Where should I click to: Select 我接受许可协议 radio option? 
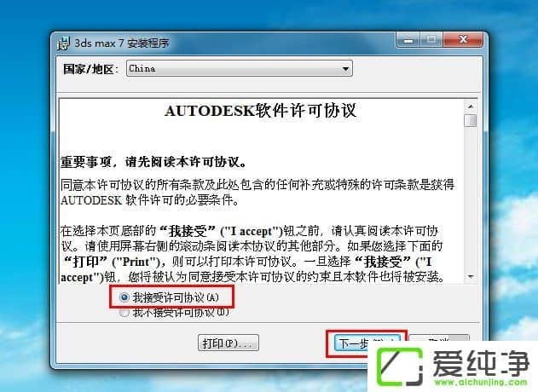tap(124, 297)
